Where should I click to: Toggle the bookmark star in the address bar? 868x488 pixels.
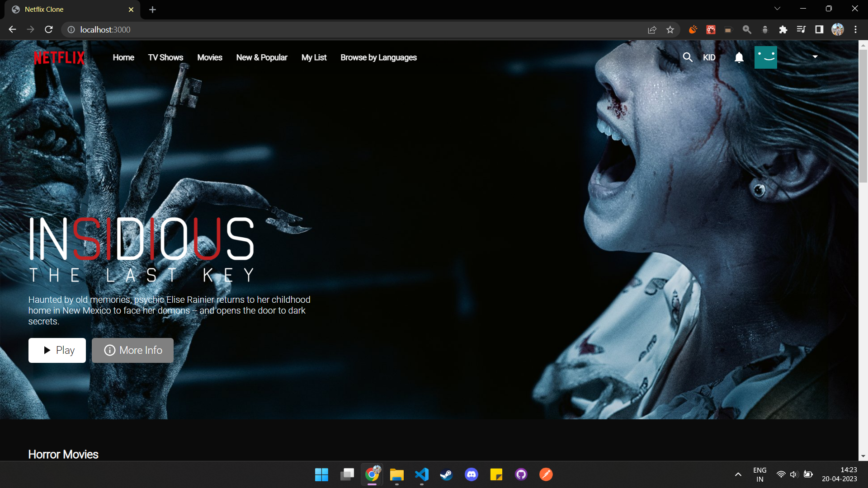click(670, 29)
